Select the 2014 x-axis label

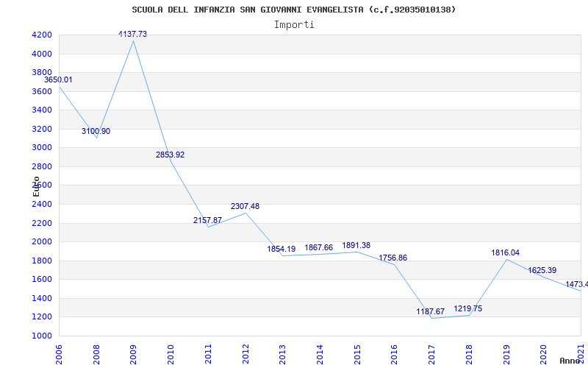320,354
